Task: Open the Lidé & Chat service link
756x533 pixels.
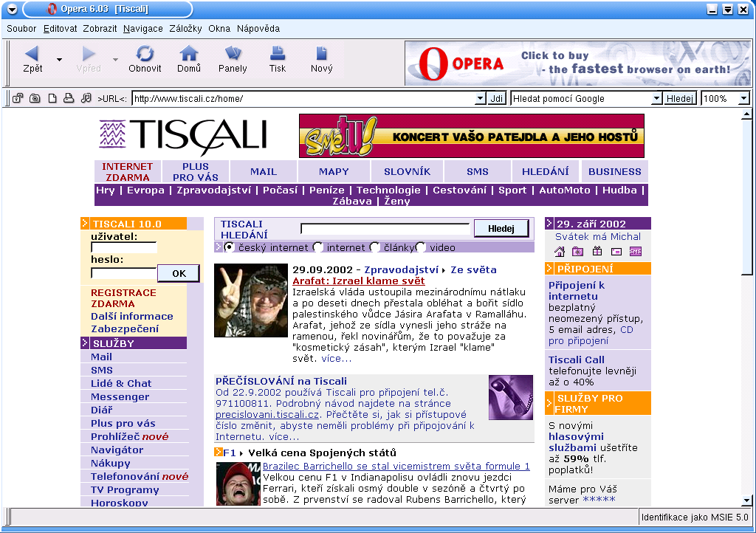Action: 121,383
